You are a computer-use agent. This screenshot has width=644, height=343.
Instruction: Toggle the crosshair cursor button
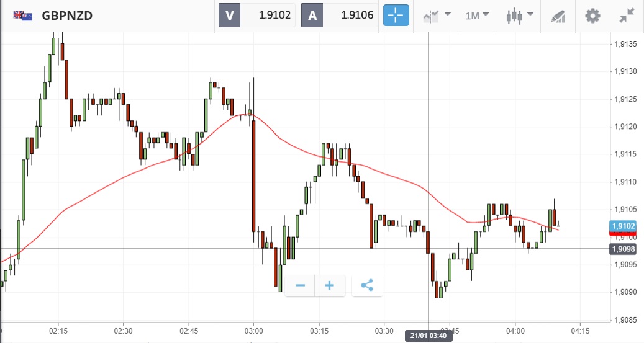point(396,16)
